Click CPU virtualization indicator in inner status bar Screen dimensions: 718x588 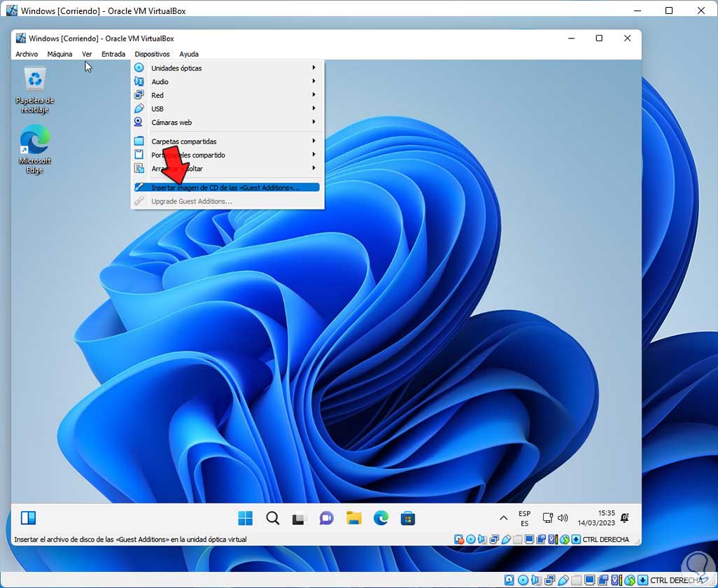(x=553, y=540)
